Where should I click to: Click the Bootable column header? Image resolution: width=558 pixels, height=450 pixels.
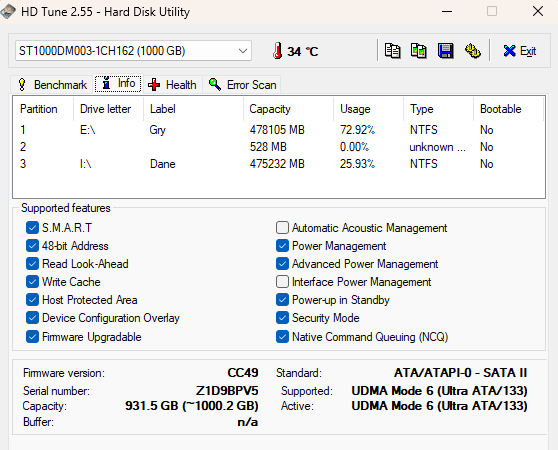pyautogui.click(x=509, y=109)
